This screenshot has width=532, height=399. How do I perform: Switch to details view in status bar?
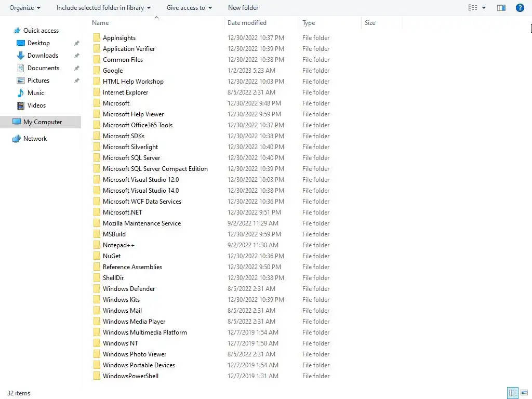[513, 393]
